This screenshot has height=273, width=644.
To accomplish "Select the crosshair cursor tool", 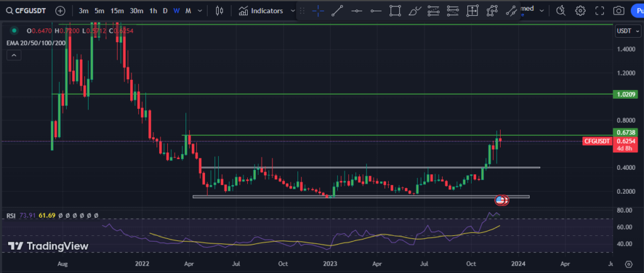I will (x=318, y=11).
